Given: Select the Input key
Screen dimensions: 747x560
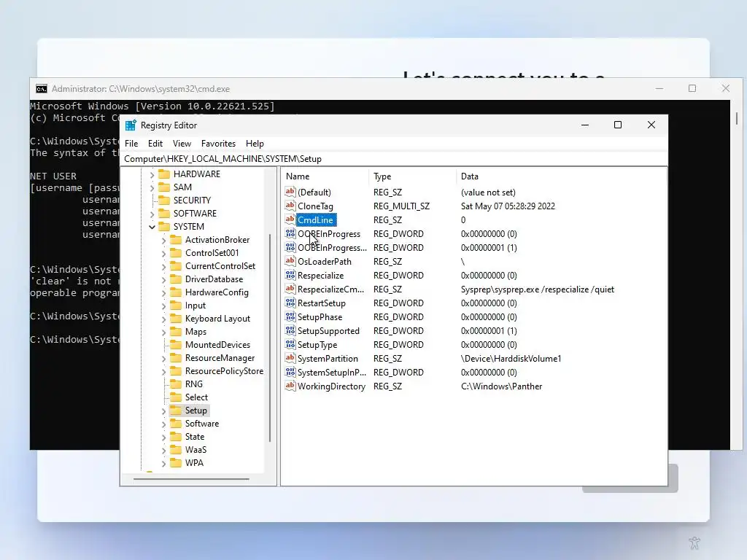Looking at the screenshot, I should click(x=196, y=306).
